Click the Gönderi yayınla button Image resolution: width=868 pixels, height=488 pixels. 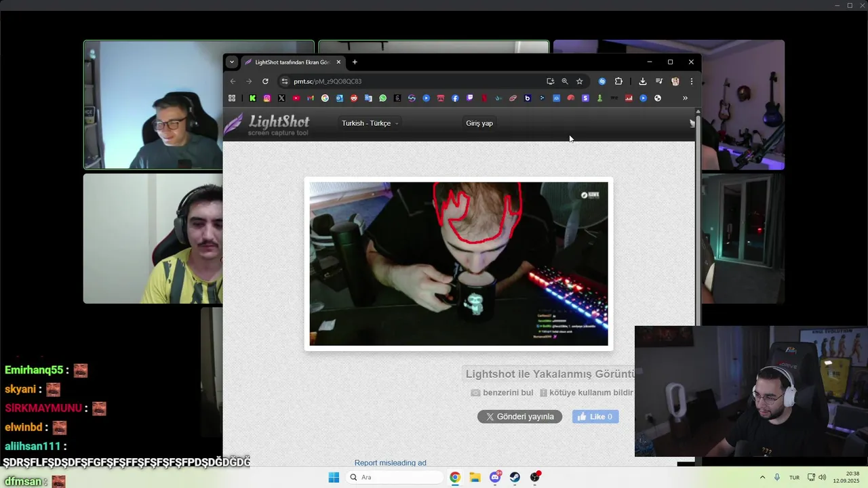coord(519,417)
